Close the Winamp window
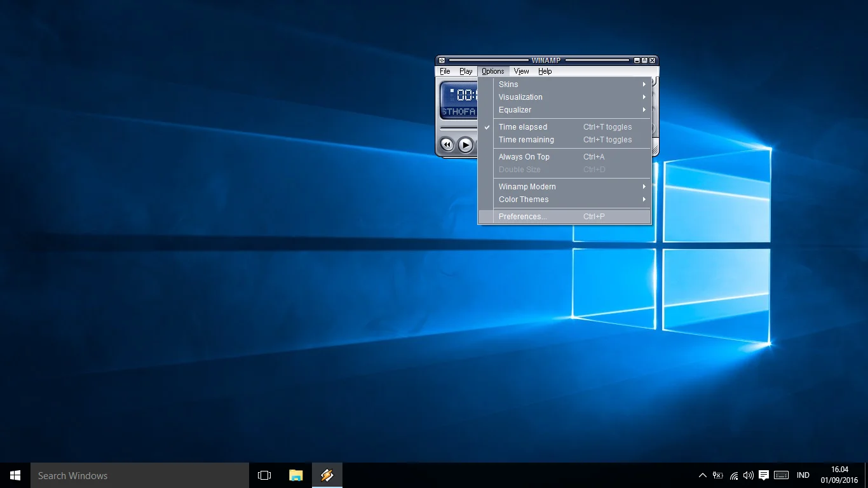The image size is (868, 488). [653, 60]
